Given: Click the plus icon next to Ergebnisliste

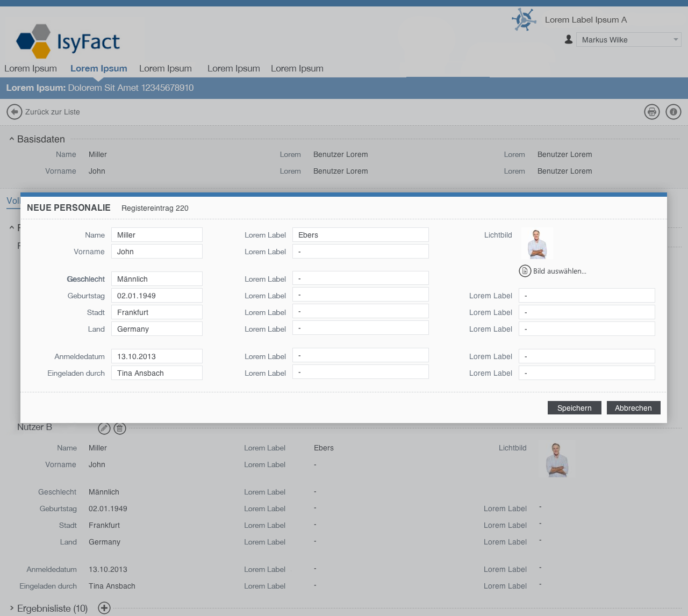Looking at the screenshot, I should [104, 608].
